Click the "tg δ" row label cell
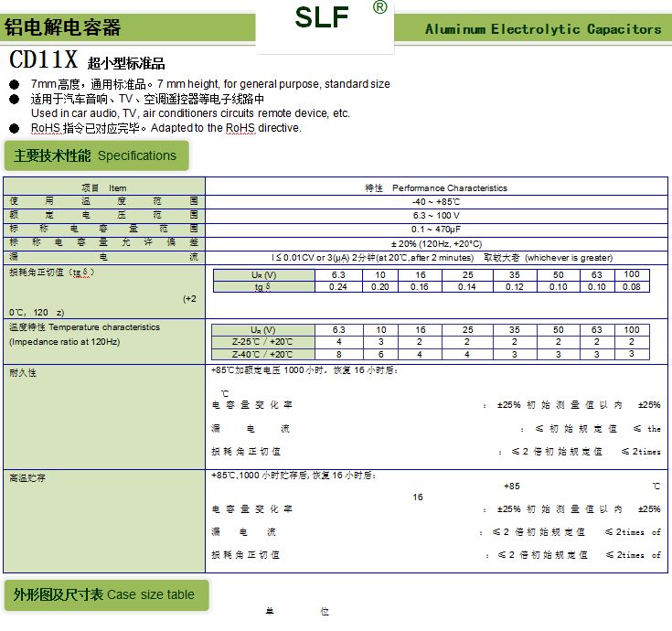Screen dimensions: 672x631 [264, 287]
